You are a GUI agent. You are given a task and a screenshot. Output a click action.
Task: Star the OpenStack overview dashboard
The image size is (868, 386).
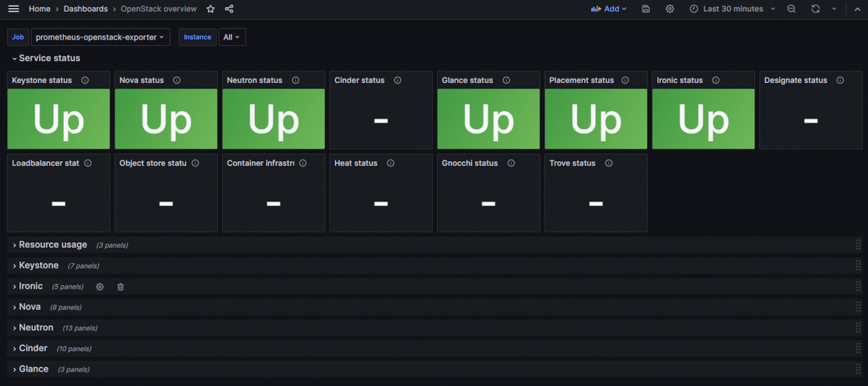(210, 9)
